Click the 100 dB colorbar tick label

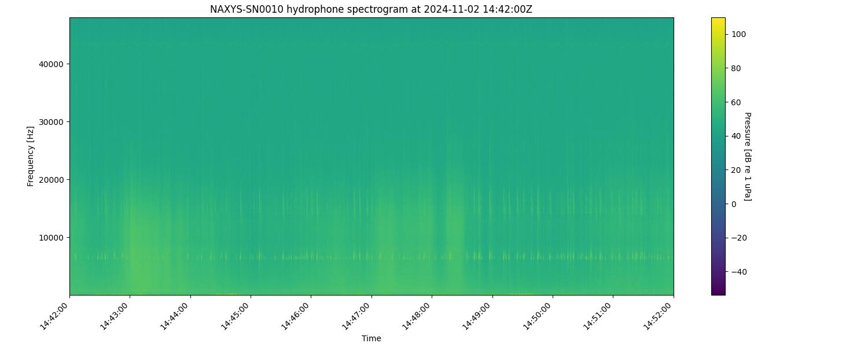pos(739,34)
